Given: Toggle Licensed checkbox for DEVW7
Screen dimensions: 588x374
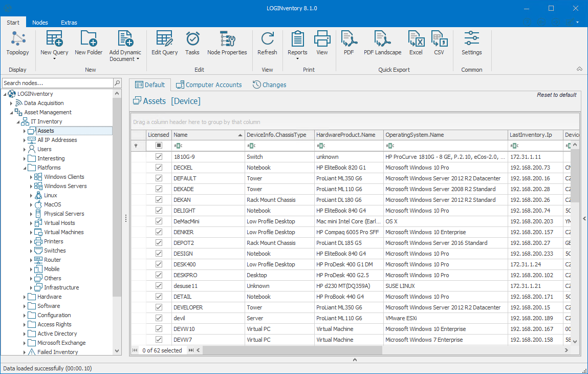Looking at the screenshot, I should point(159,340).
